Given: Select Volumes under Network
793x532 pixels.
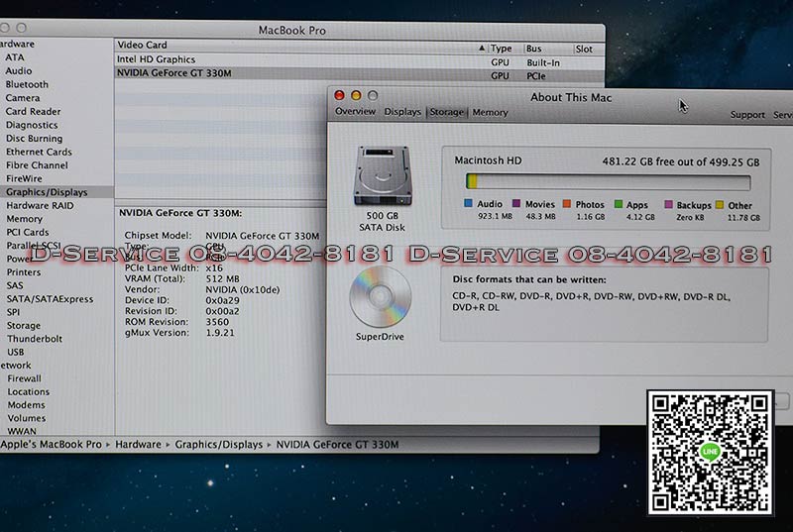Looking at the screenshot, I should click(27, 418).
